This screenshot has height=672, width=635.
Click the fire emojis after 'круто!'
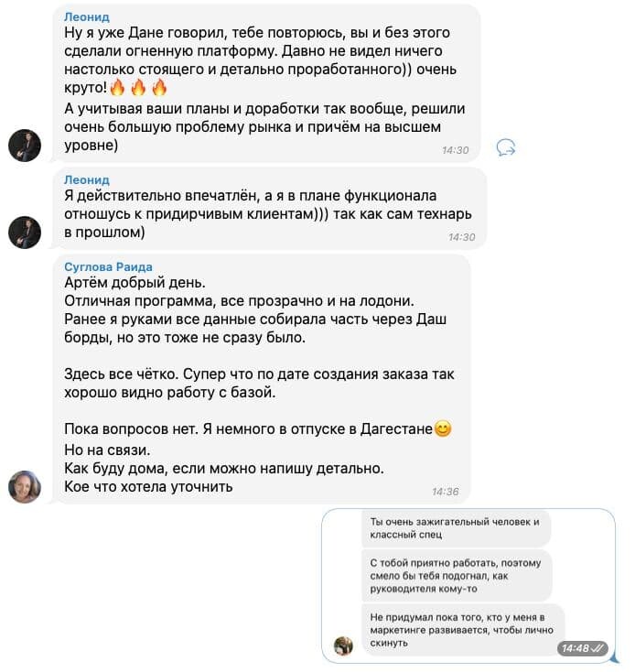point(138,87)
